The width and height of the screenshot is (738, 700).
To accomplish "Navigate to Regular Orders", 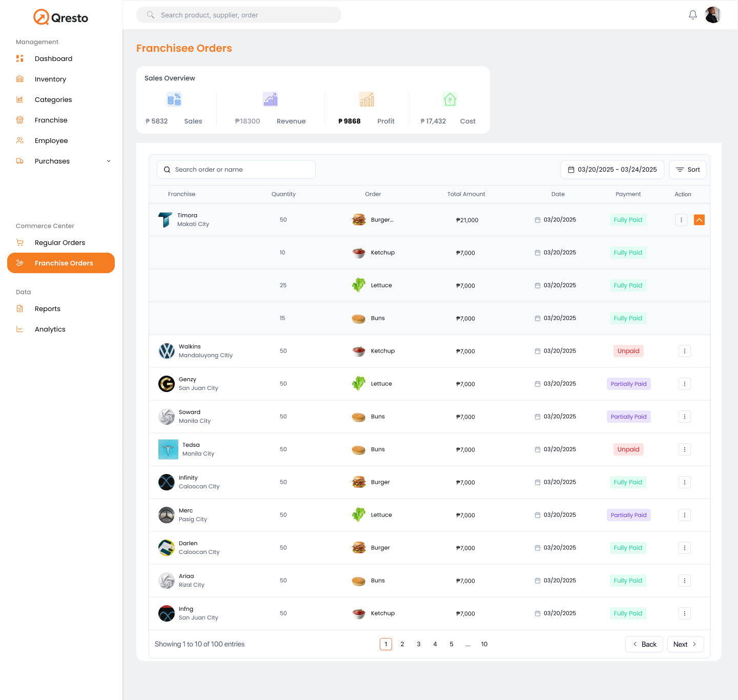I will coord(60,242).
